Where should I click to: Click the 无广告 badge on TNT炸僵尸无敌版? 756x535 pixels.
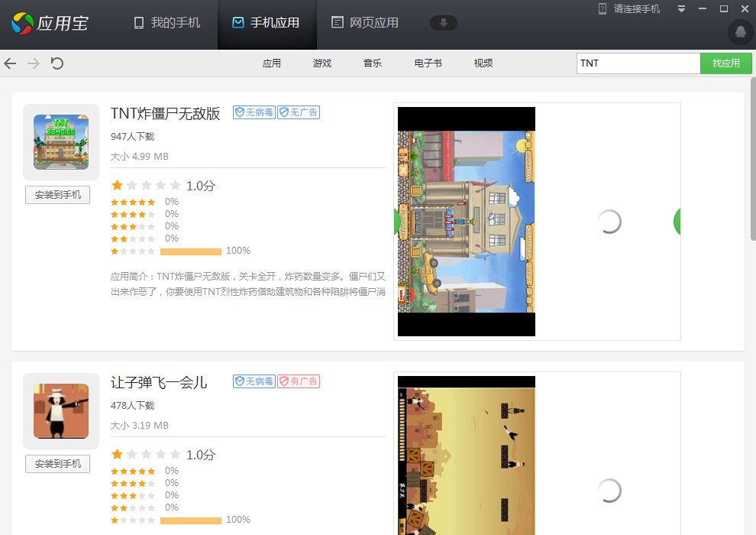(x=299, y=112)
